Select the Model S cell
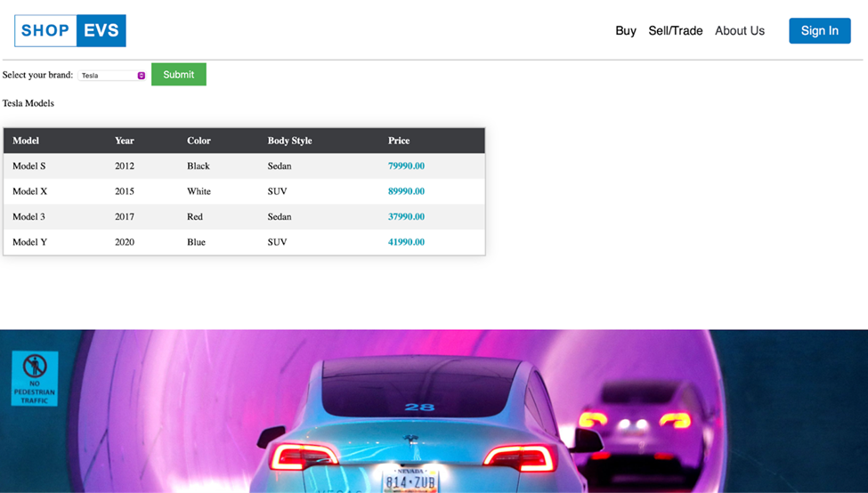Viewport: 868px width, 493px height. tap(29, 166)
